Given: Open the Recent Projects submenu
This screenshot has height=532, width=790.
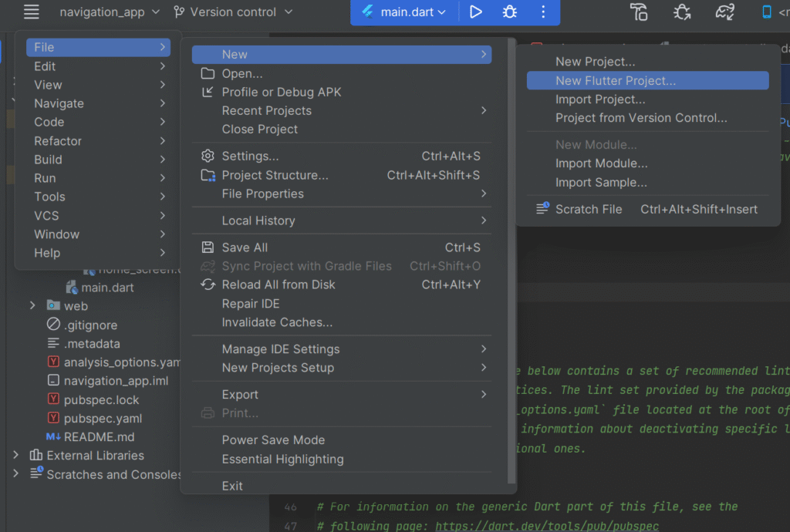Looking at the screenshot, I should (x=266, y=110).
